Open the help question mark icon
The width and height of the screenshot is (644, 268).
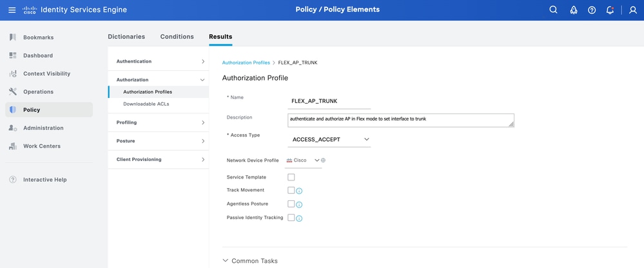pyautogui.click(x=592, y=10)
